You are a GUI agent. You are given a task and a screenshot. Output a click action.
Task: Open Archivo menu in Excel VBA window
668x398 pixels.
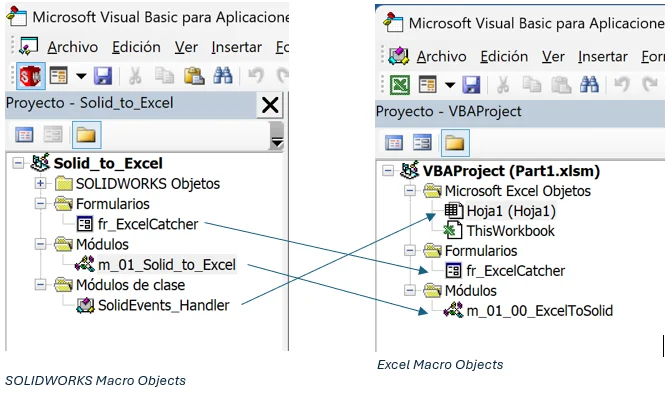click(441, 56)
